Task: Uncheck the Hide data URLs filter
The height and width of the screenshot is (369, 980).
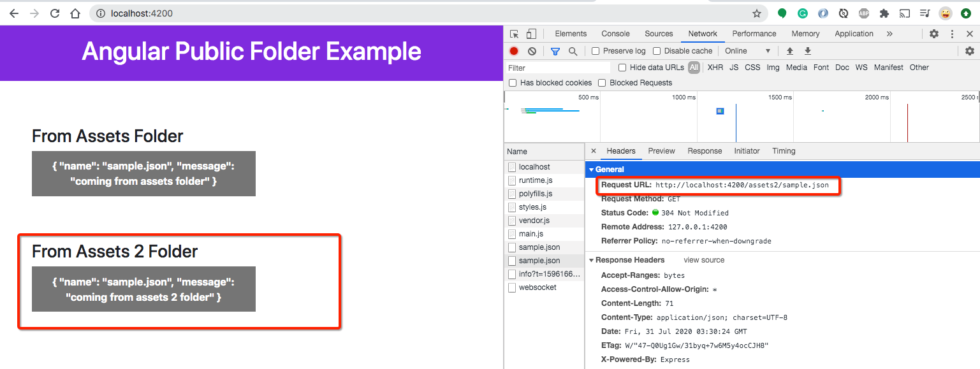Action: click(622, 67)
